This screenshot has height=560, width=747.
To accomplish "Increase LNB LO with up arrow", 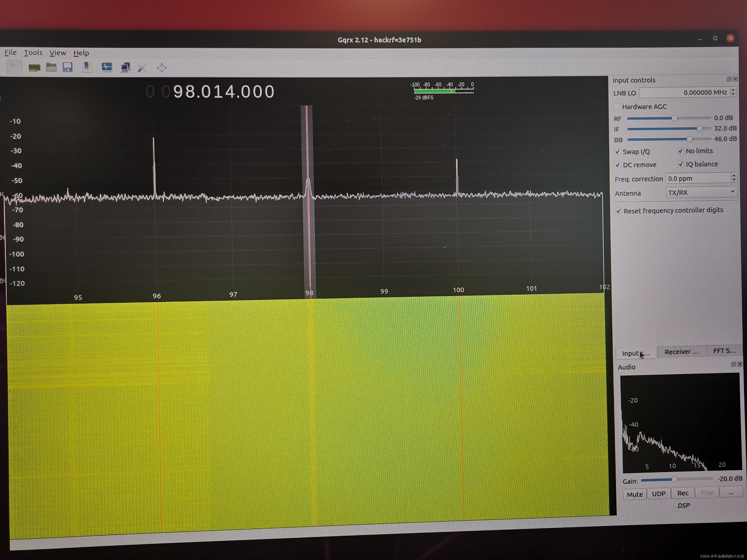I will pyautogui.click(x=733, y=89).
